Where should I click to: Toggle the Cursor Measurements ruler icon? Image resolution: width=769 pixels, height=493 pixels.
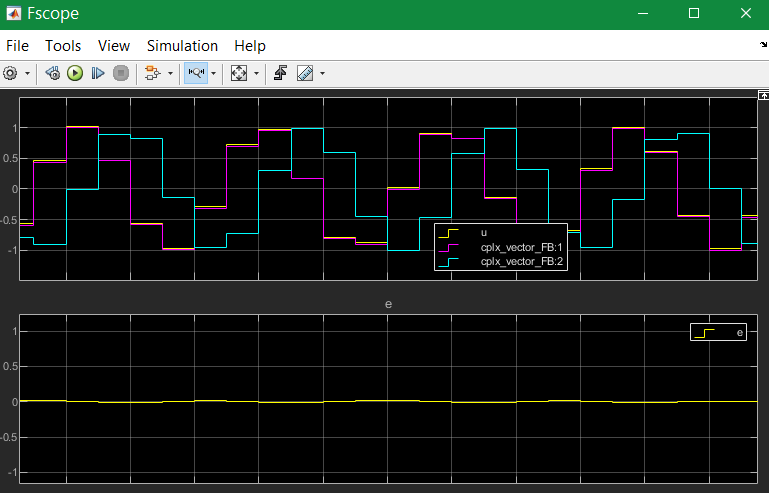point(305,74)
